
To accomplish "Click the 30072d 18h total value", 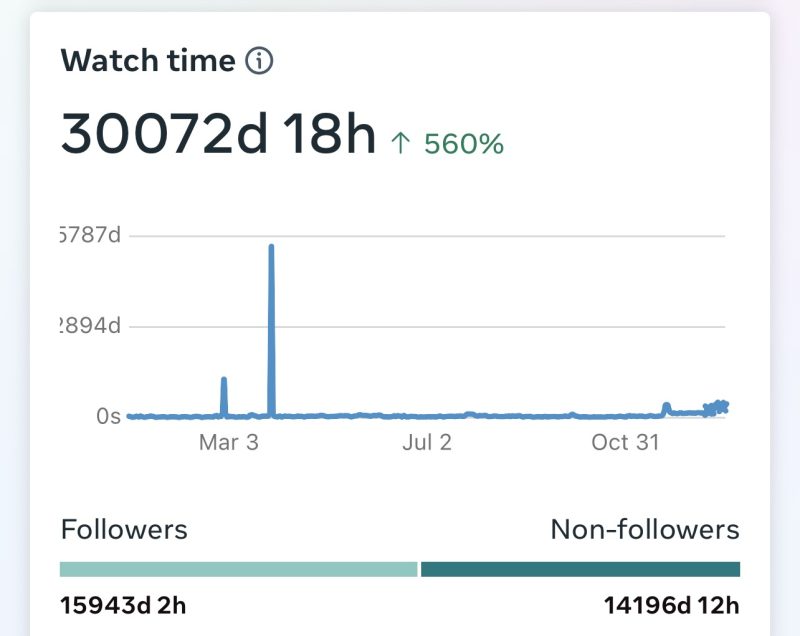I will (217, 134).
